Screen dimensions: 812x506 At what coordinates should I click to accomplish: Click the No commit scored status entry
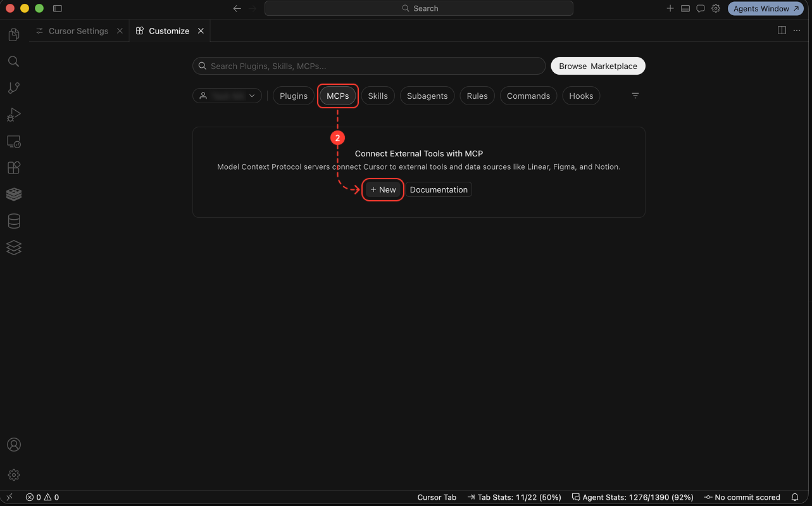(742, 497)
